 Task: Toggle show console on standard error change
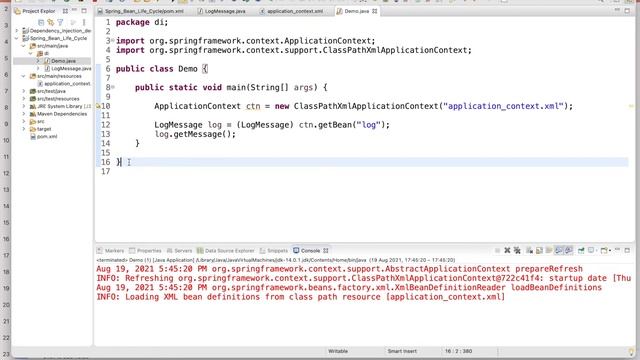click(x=569, y=251)
